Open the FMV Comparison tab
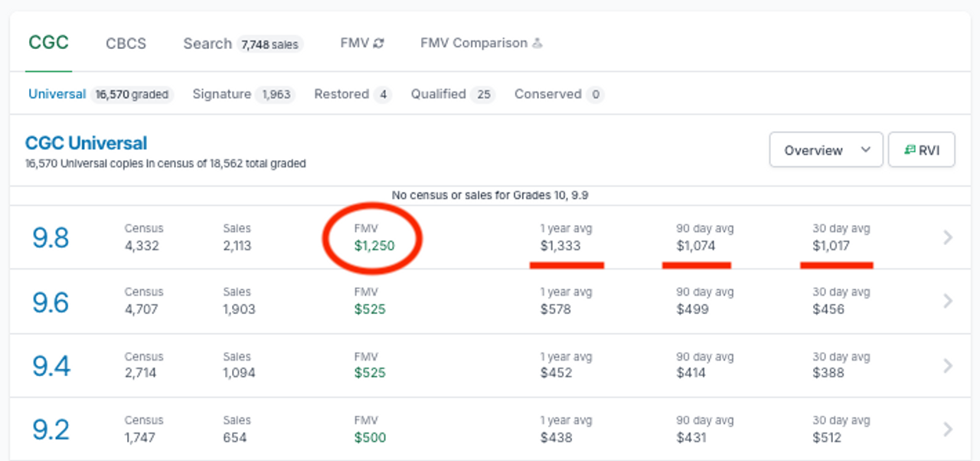The height and width of the screenshot is (461, 980). pyautogui.click(x=473, y=44)
